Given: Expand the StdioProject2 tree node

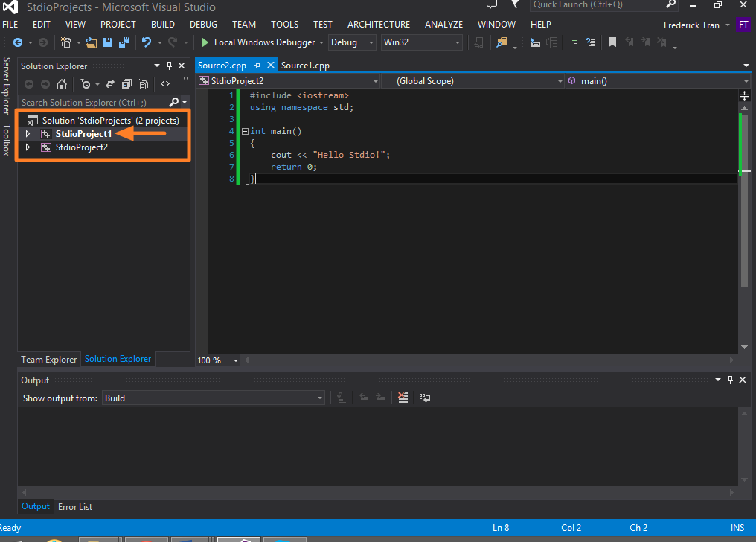Looking at the screenshot, I should 28,147.
